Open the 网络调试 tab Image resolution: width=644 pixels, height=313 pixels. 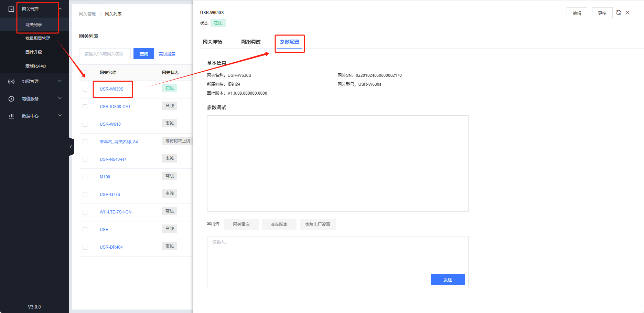pyautogui.click(x=251, y=42)
